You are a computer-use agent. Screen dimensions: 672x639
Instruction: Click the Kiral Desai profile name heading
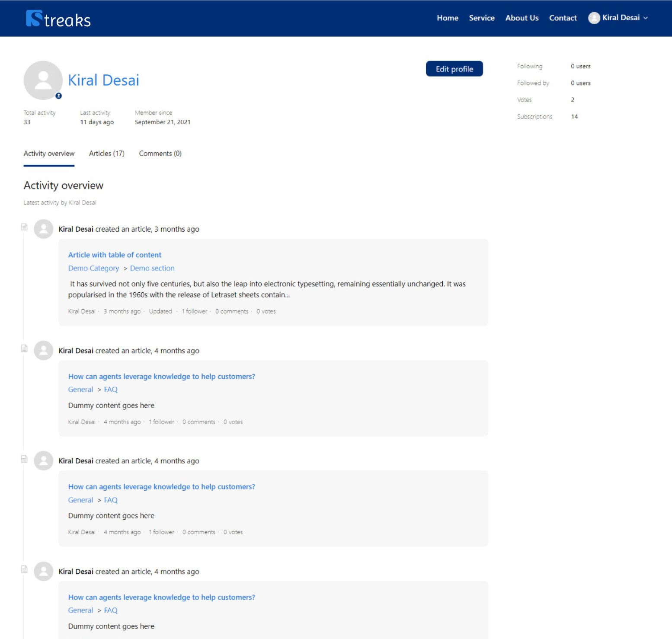103,80
